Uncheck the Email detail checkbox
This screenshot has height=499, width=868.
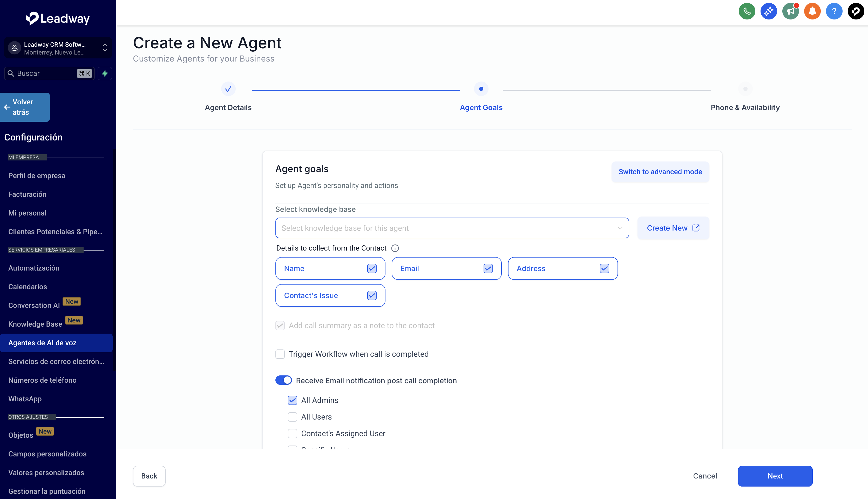(x=488, y=268)
